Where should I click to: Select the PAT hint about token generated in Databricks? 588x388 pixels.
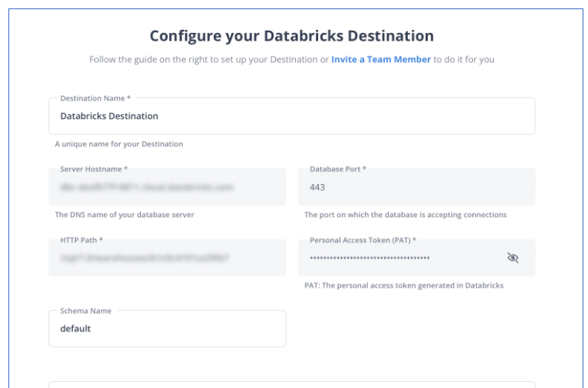click(x=404, y=285)
